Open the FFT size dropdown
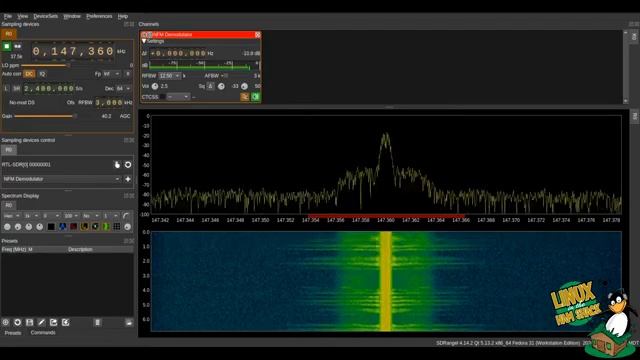This screenshot has width=640, height=360. [31, 216]
